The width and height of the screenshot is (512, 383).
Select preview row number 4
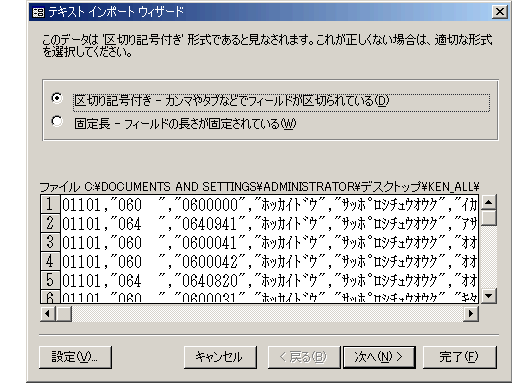tap(50, 261)
